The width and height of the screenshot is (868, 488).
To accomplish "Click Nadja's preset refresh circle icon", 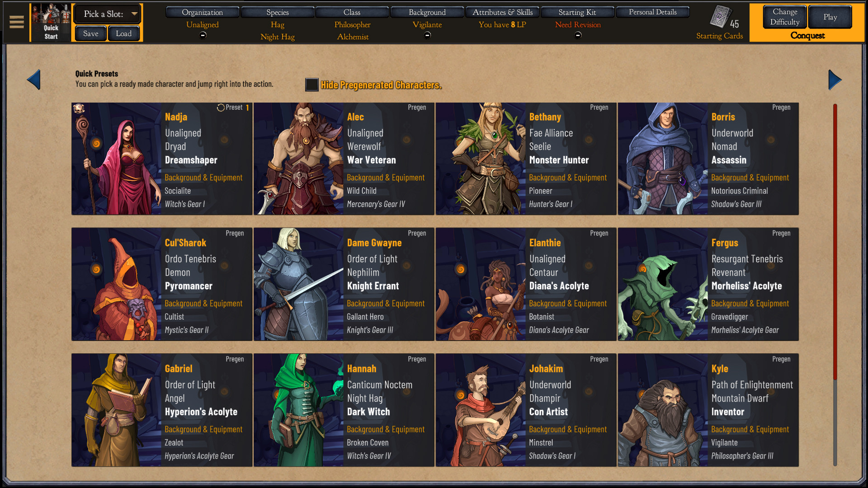I will (x=221, y=108).
